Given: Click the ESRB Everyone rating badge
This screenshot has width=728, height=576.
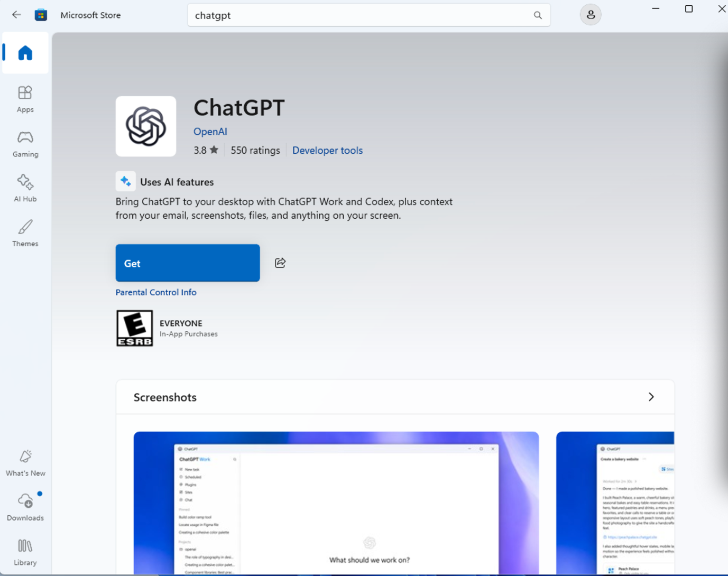Looking at the screenshot, I should pyautogui.click(x=134, y=328).
